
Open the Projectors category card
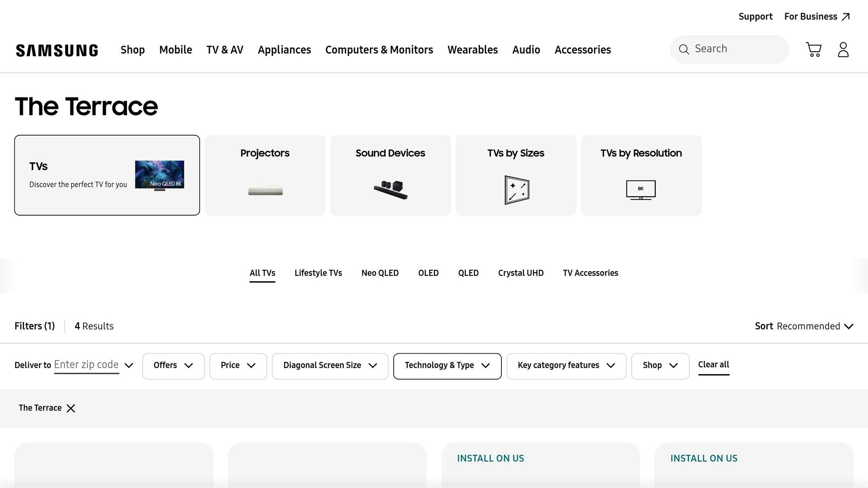[x=265, y=175]
